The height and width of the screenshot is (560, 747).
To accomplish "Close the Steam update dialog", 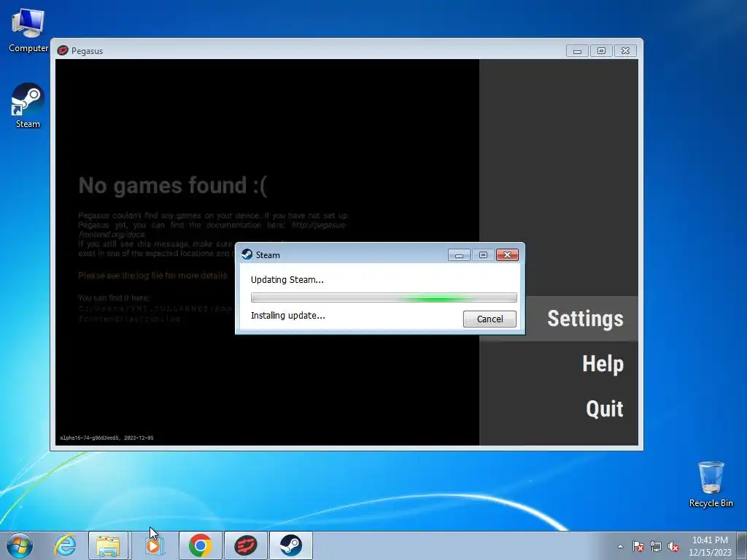I will point(507,255).
